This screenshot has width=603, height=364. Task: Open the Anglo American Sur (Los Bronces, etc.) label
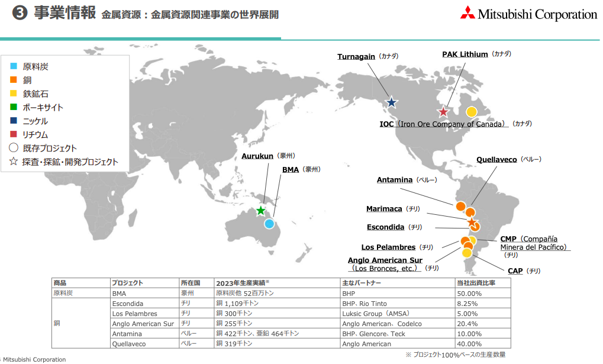click(385, 265)
